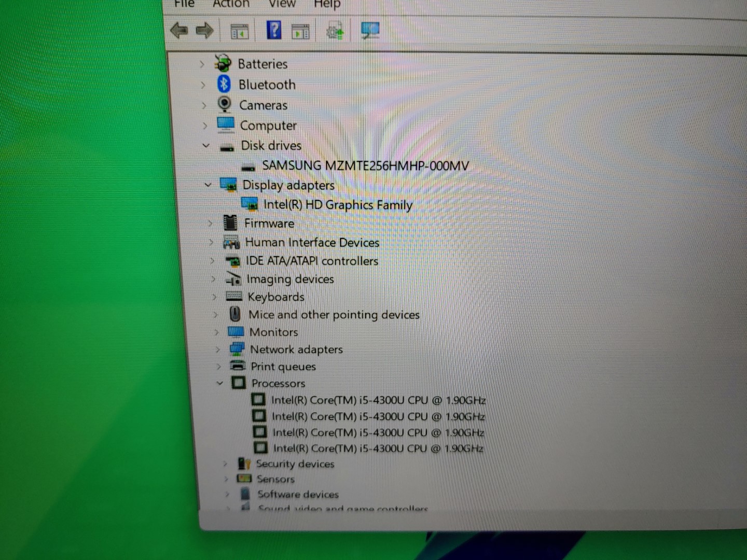Select Mice and other pointing devices label

(334, 315)
